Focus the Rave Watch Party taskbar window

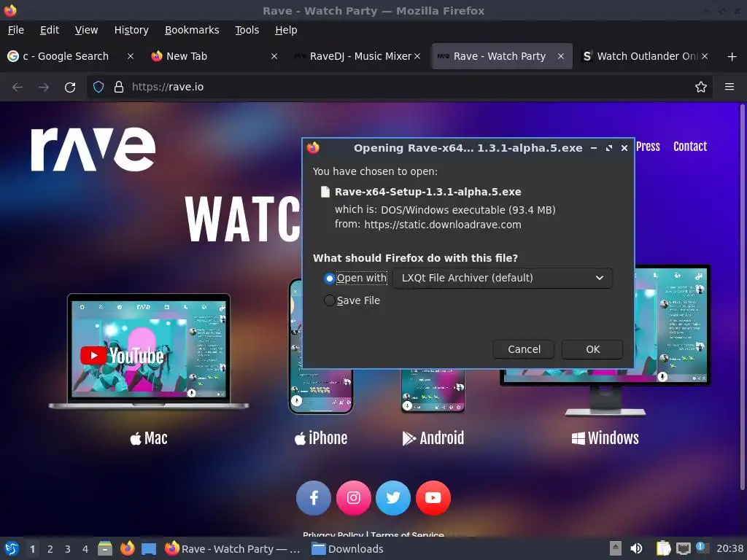(x=233, y=549)
